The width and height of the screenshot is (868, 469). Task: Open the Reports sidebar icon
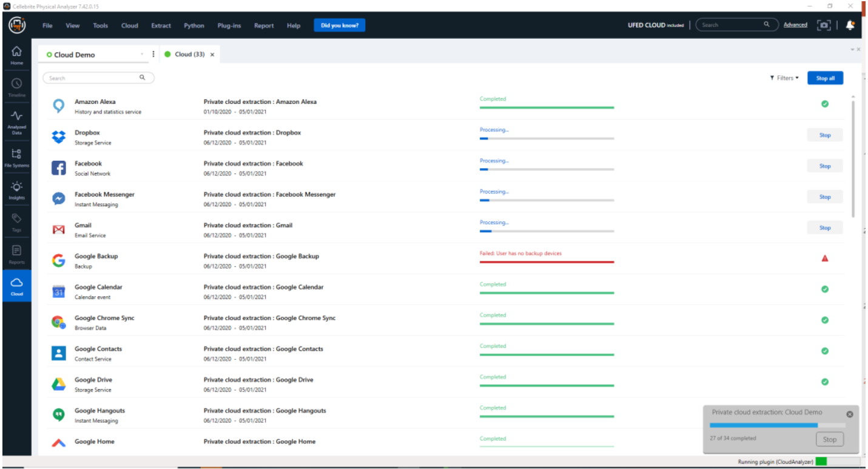[x=16, y=254]
